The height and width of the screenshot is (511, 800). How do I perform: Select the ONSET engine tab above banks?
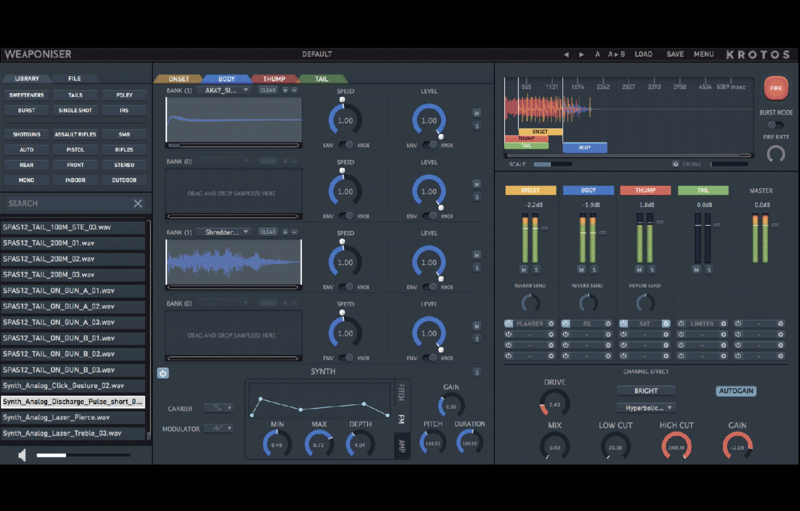[x=179, y=79]
